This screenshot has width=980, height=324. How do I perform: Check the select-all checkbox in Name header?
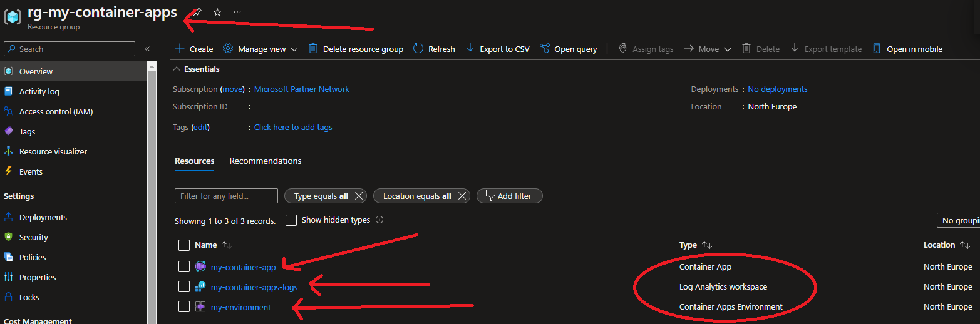point(183,245)
